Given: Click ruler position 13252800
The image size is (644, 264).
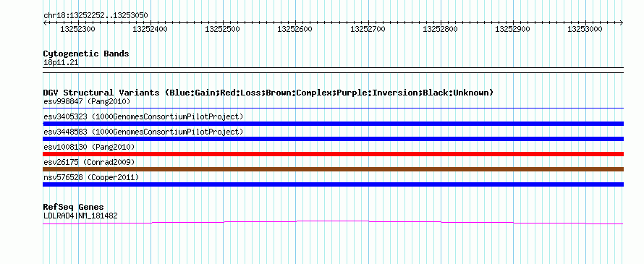Looking at the screenshot, I should tap(440, 29).
